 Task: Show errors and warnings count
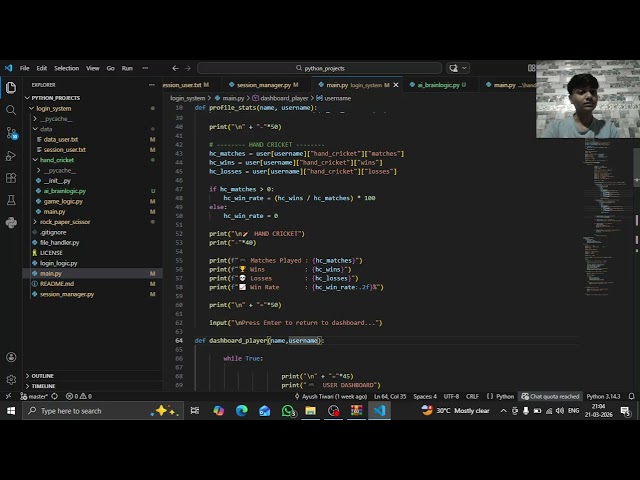(79, 396)
